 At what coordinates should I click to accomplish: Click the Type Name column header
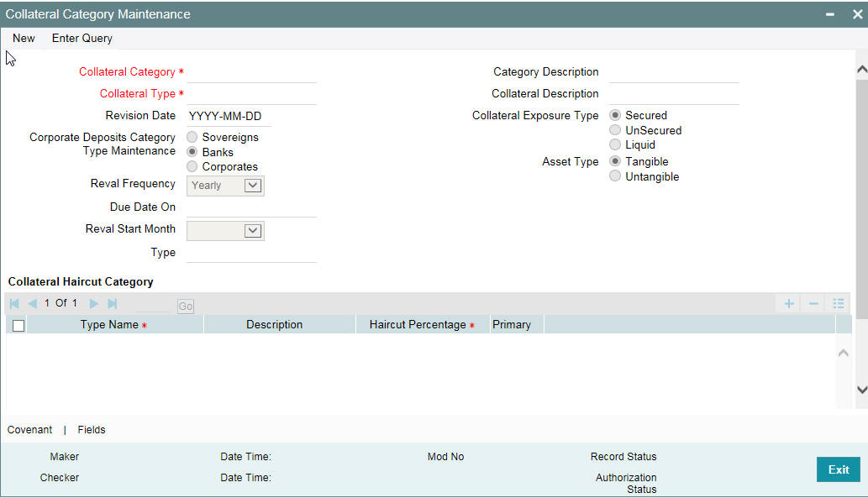[x=115, y=325]
